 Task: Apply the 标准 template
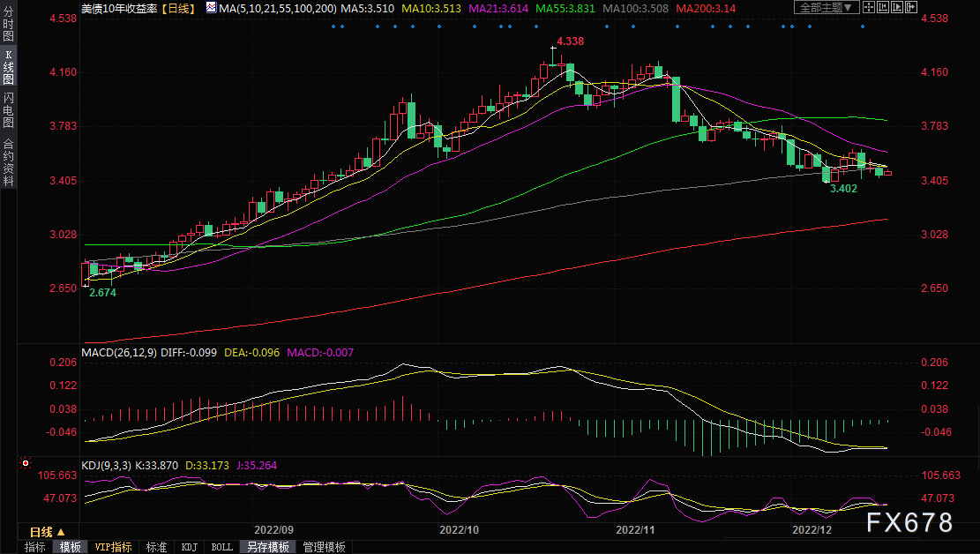tap(156, 547)
